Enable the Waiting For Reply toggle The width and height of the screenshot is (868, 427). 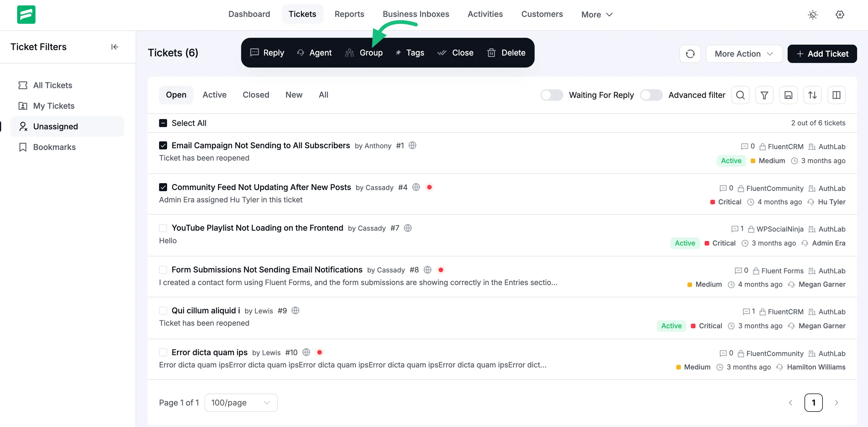[551, 95]
